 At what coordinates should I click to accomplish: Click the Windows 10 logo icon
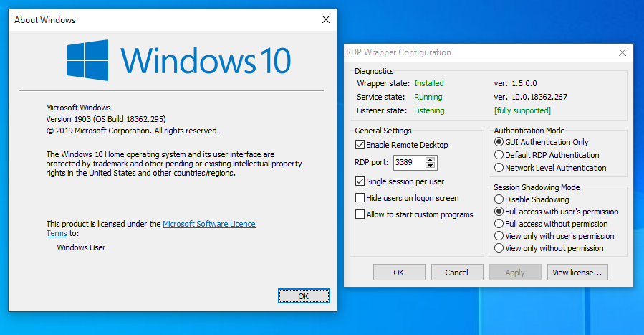(x=87, y=60)
